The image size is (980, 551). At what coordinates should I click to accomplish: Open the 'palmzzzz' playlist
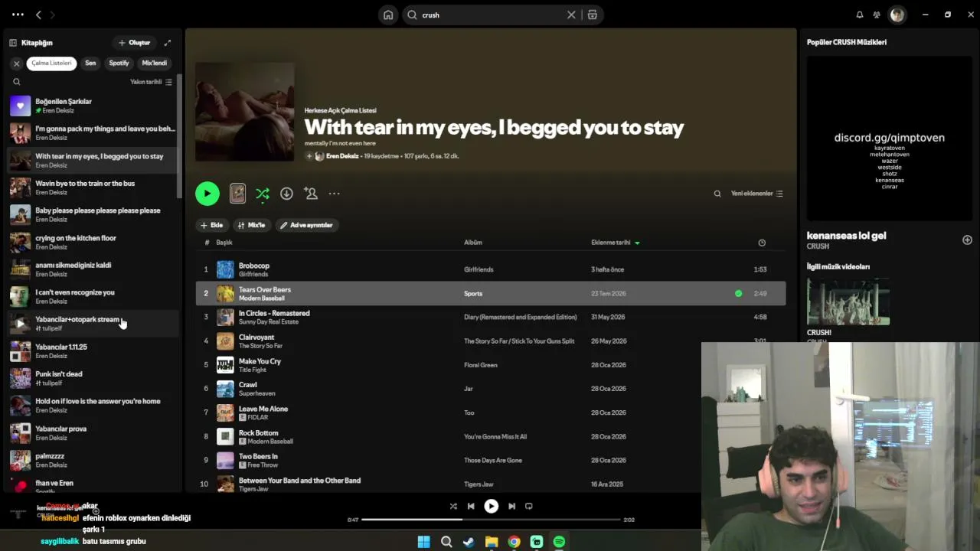click(92, 460)
